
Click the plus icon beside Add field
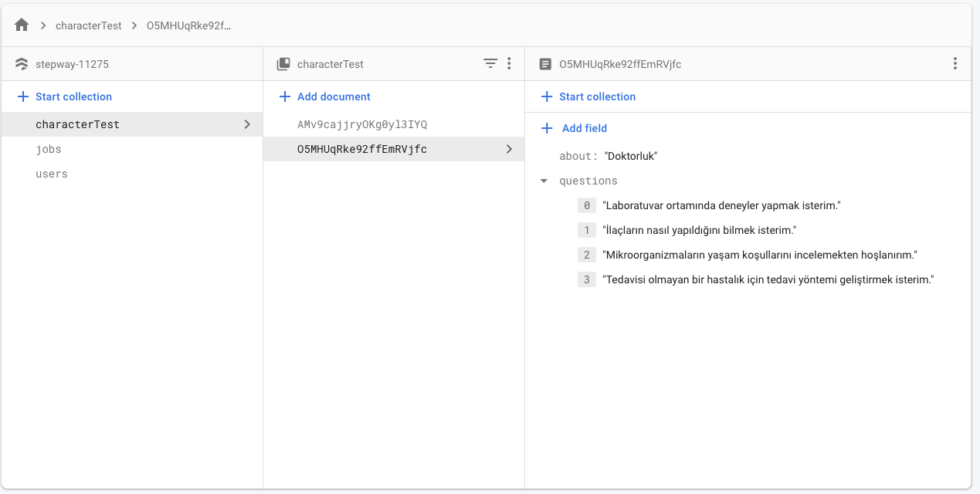coord(547,128)
